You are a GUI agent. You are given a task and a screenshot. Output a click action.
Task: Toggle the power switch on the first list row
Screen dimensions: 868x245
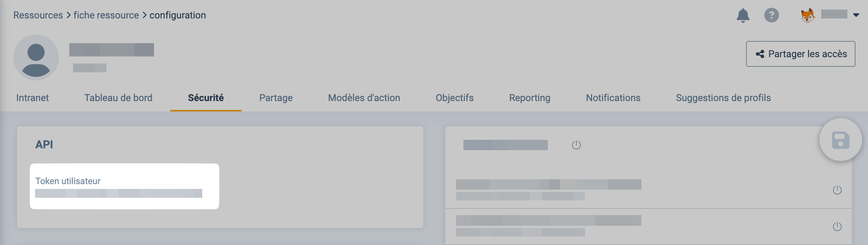click(x=837, y=190)
